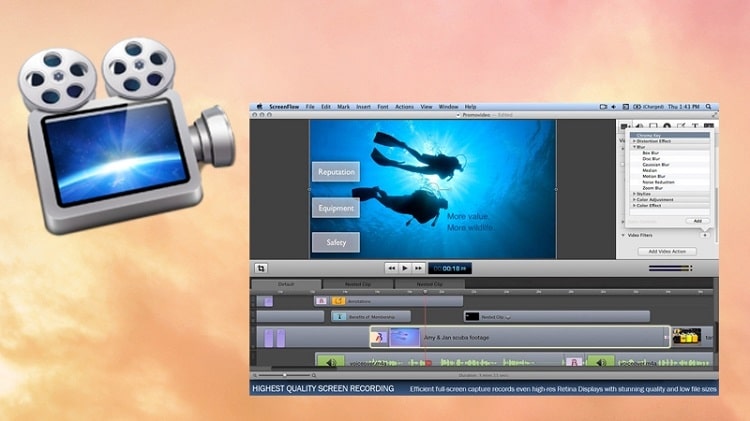Click the timeline zoom slider
The image size is (750, 421).
285,376
